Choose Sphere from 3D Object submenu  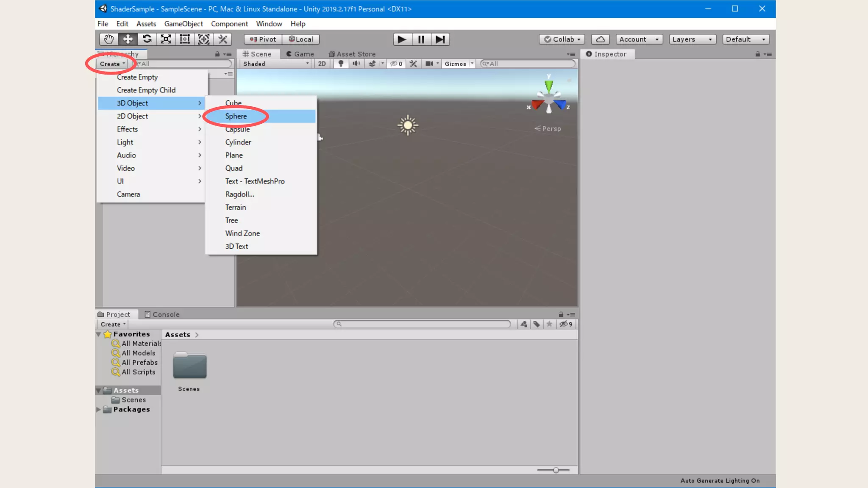click(236, 116)
